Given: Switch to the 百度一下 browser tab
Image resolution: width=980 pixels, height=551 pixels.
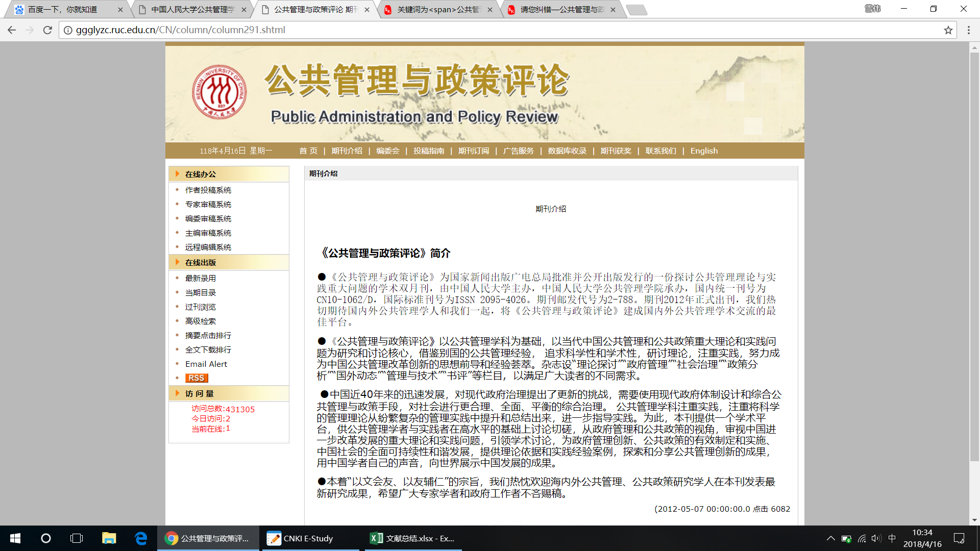Looking at the screenshot, I should tap(62, 9).
